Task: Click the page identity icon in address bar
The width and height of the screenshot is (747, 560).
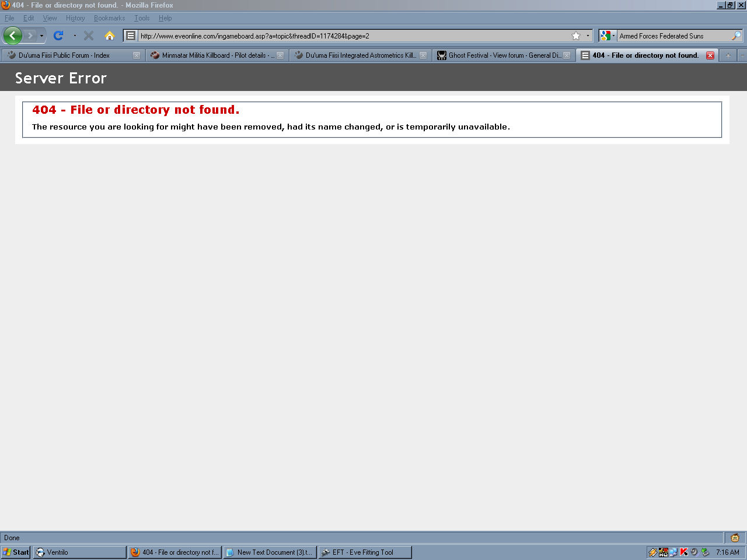Action: click(x=131, y=36)
